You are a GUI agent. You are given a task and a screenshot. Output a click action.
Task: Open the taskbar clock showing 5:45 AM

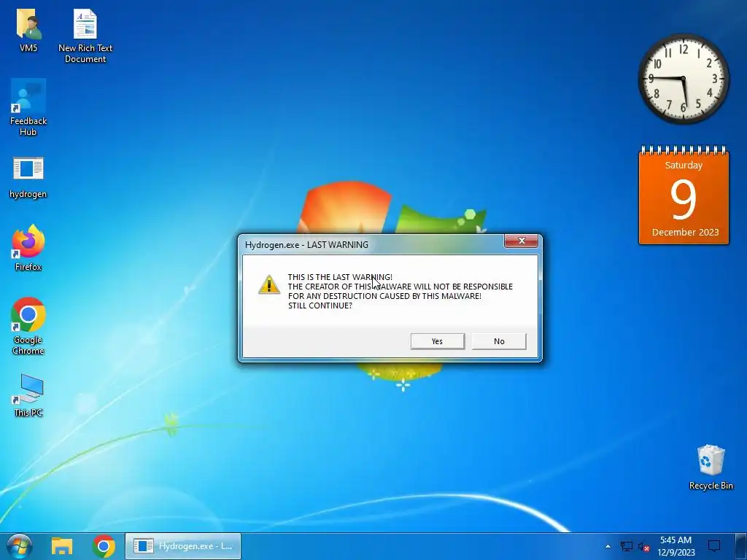676,546
